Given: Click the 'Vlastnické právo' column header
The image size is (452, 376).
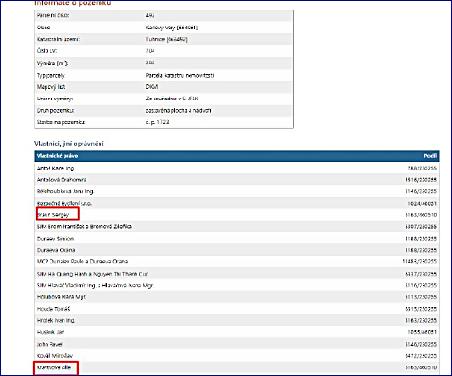Looking at the screenshot, I should 57,156.
